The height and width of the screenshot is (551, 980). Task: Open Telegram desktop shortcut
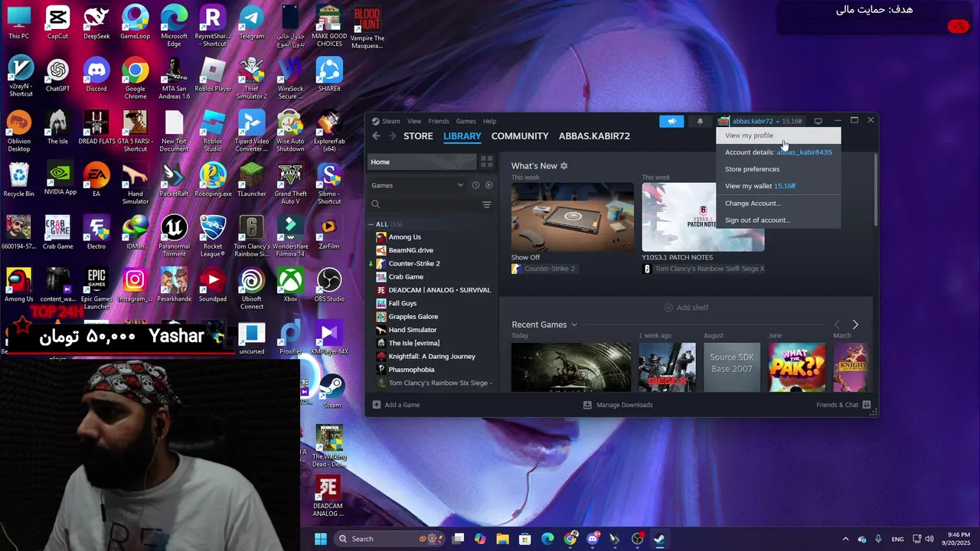251,23
